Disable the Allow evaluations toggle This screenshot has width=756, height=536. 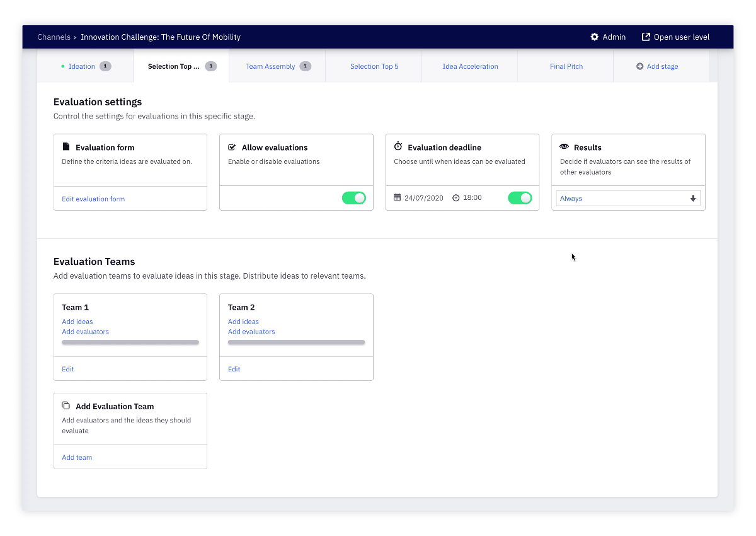click(x=354, y=198)
